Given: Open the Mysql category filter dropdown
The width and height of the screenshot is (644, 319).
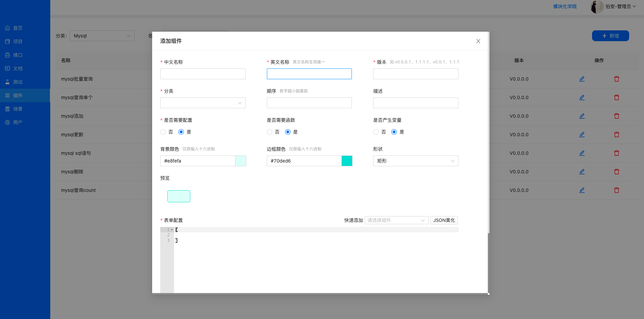Looking at the screenshot, I should click(102, 36).
